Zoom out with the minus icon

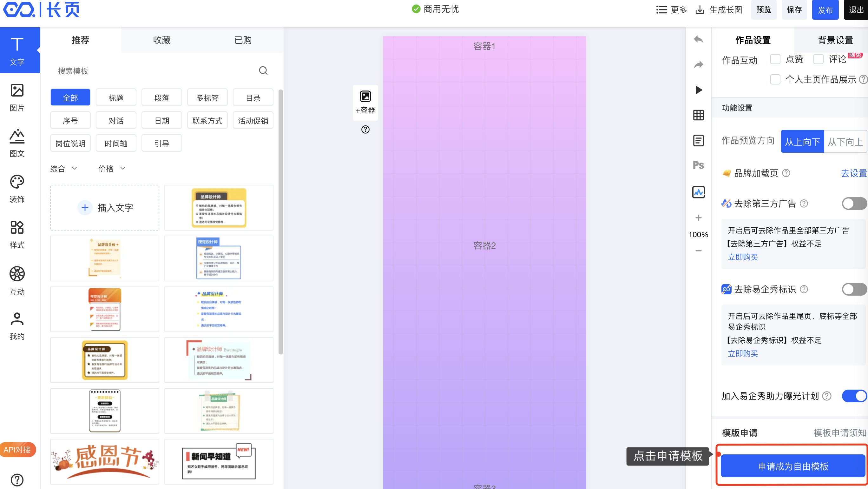[x=699, y=251]
